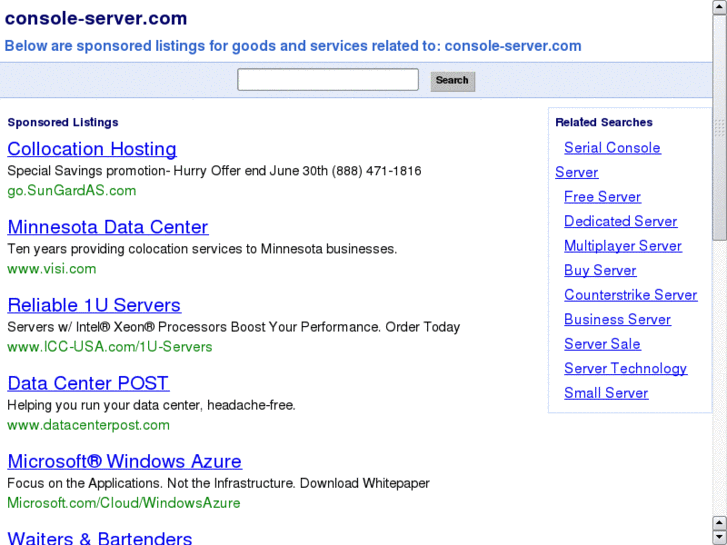Image resolution: width=727 pixels, height=545 pixels.
Task: Visit the www.ICC-USA.com/1U-Servers URL
Action: pos(110,347)
